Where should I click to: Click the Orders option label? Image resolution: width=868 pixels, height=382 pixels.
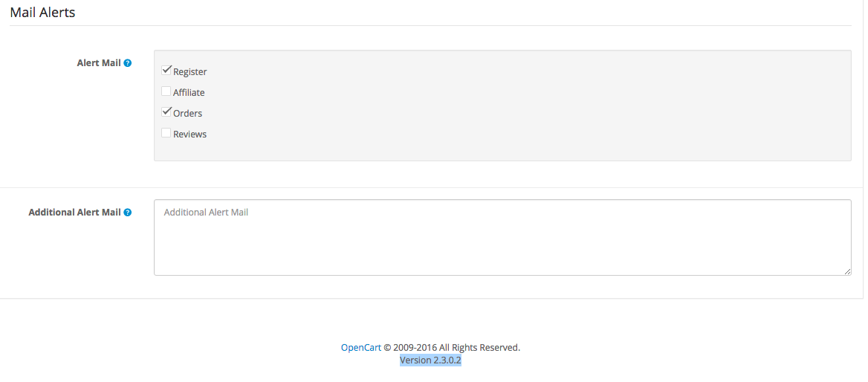[188, 114]
